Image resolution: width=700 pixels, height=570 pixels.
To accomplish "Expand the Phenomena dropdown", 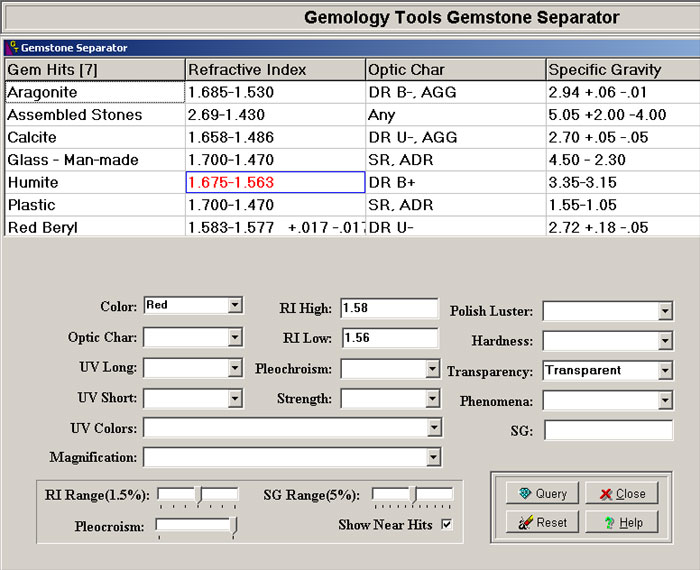I will pos(665,400).
